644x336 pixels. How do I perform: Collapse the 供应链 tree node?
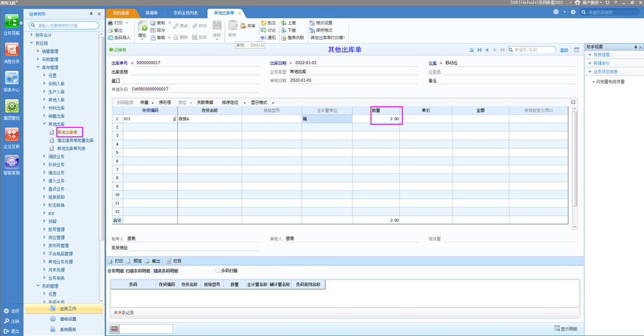pos(31,42)
